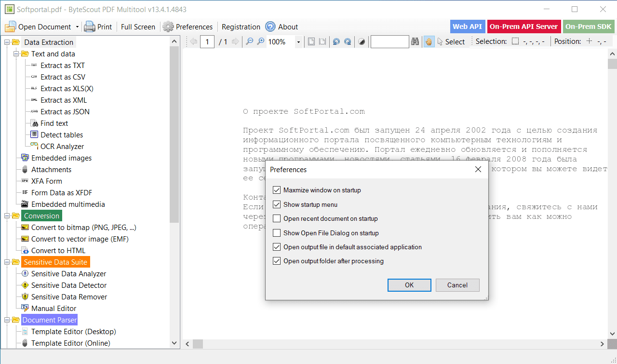Viewport: 617px width, 364px height.
Task: Select Extract as TXT
Action: coord(63,66)
